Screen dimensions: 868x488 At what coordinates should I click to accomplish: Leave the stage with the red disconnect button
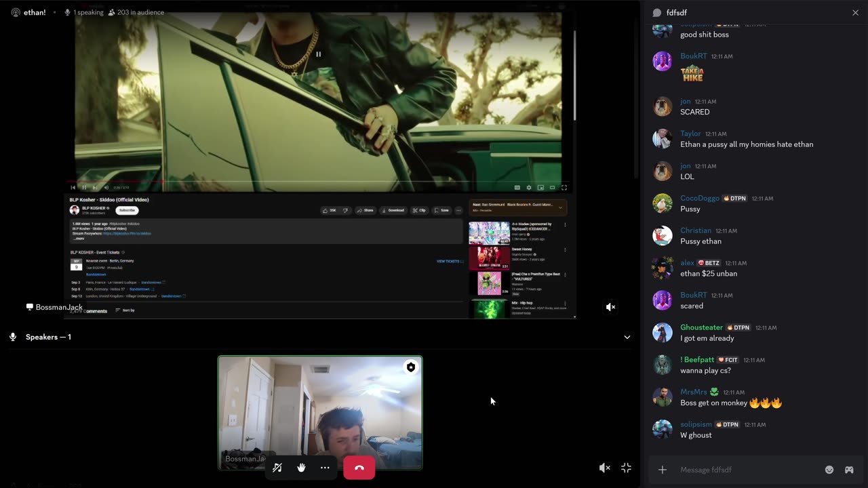click(x=359, y=468)
